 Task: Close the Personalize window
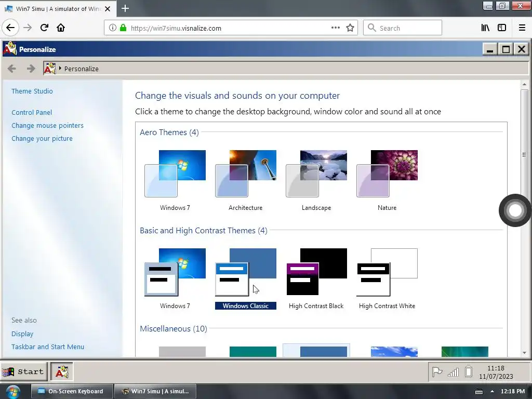[x=522, y=49]
